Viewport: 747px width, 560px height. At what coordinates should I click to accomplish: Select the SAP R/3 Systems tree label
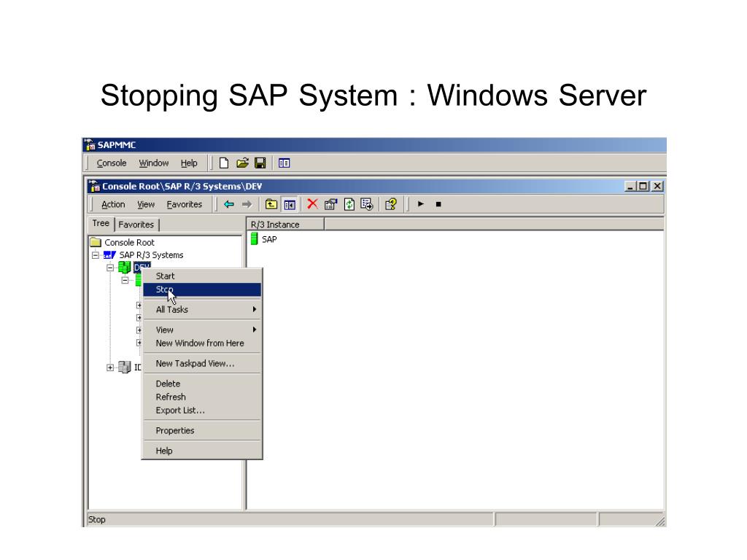tap(151, 255)
